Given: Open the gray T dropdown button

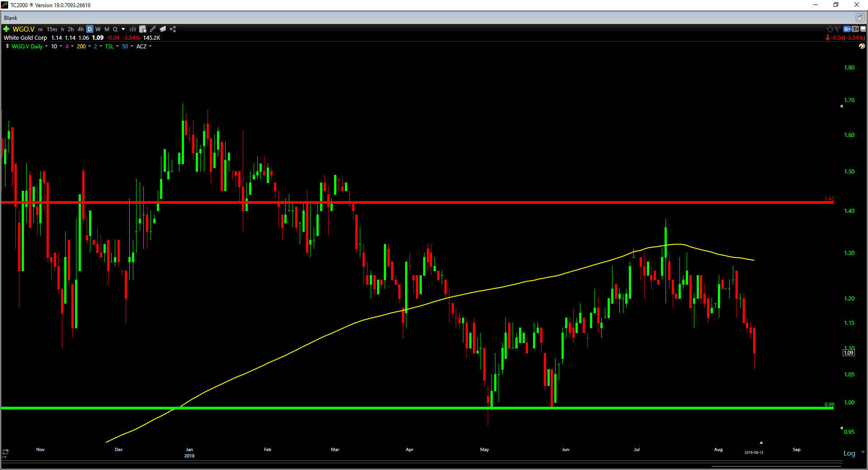Looking at the screenshot, I should click(855, 29).
